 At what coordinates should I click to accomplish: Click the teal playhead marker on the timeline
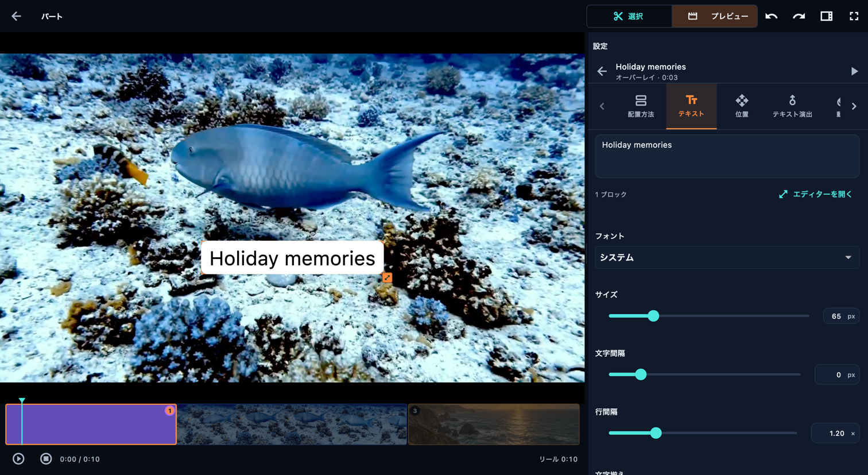pos(22,400)
